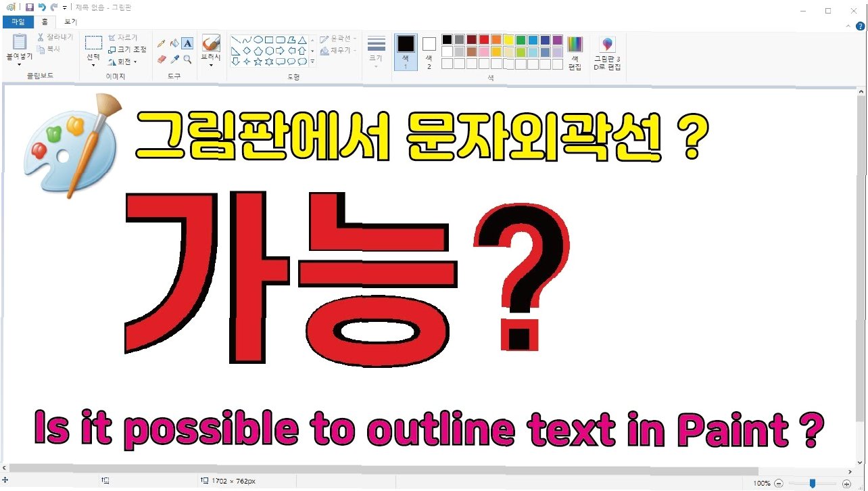Image resolution: width=868 pixels, height=491 pixels.
Task: Open the Outline (윤곽선) dropdown
Action: [339, 39]
